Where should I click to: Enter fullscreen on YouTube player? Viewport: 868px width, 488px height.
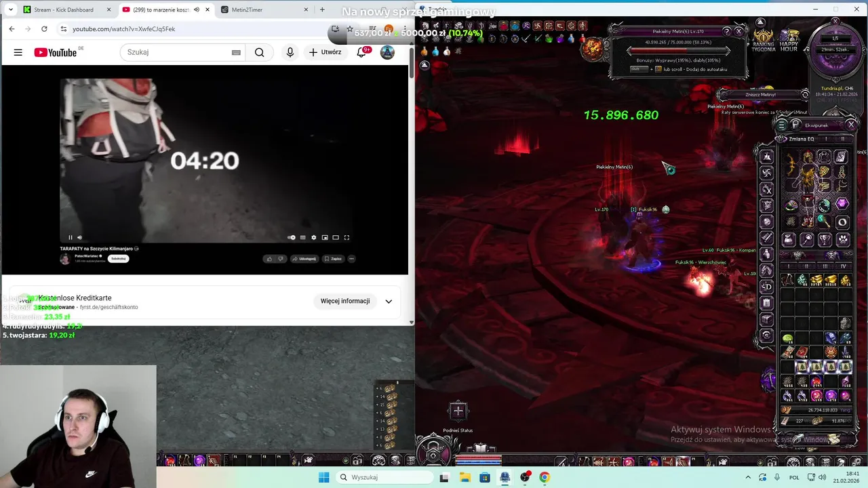pos(347,237)
